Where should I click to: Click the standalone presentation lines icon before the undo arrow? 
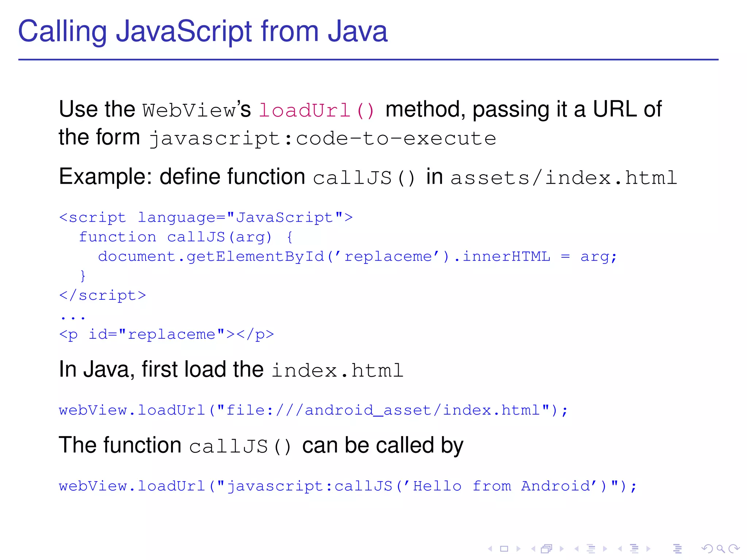click(677, 549)
